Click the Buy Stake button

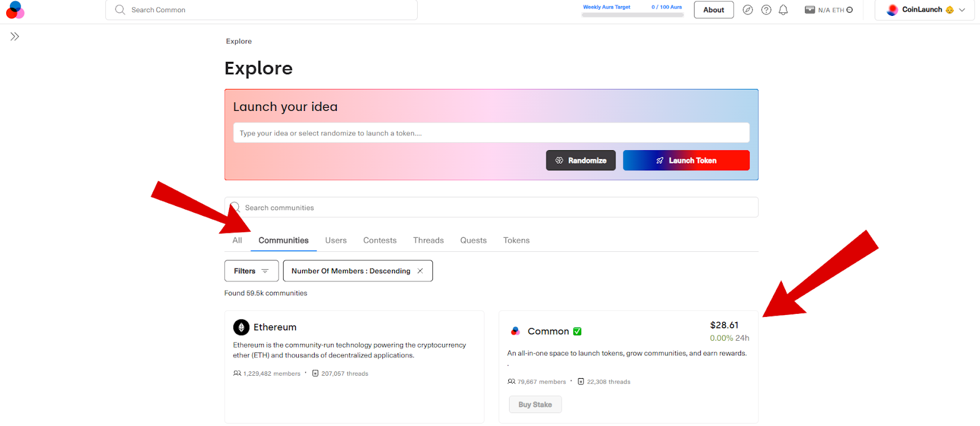coord(535,405)
